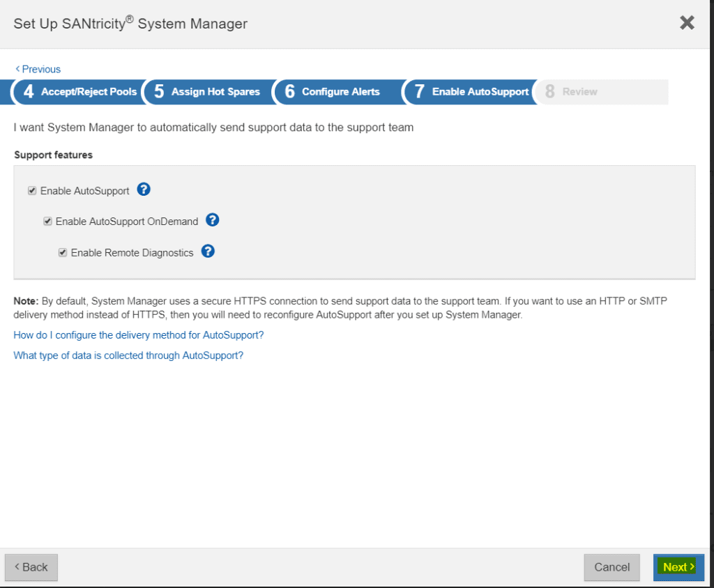Toggle Enable Remote Diagnostics off
The width and height of the screenshot is (714, 588).
pyautogui.click(x=63, y=252)
